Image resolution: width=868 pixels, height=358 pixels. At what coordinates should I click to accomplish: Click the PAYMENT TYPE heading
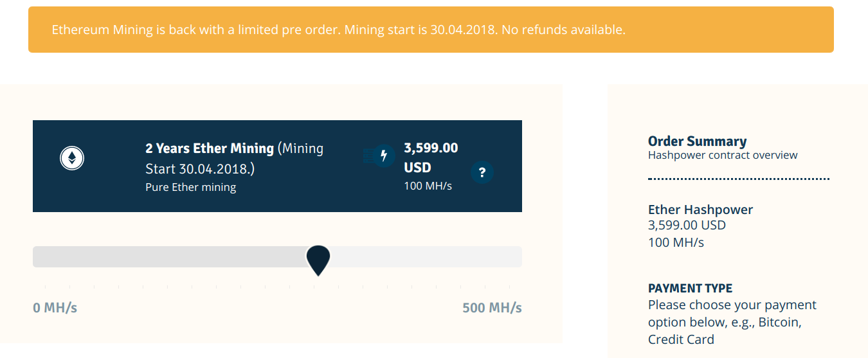[x=690, y=288]
